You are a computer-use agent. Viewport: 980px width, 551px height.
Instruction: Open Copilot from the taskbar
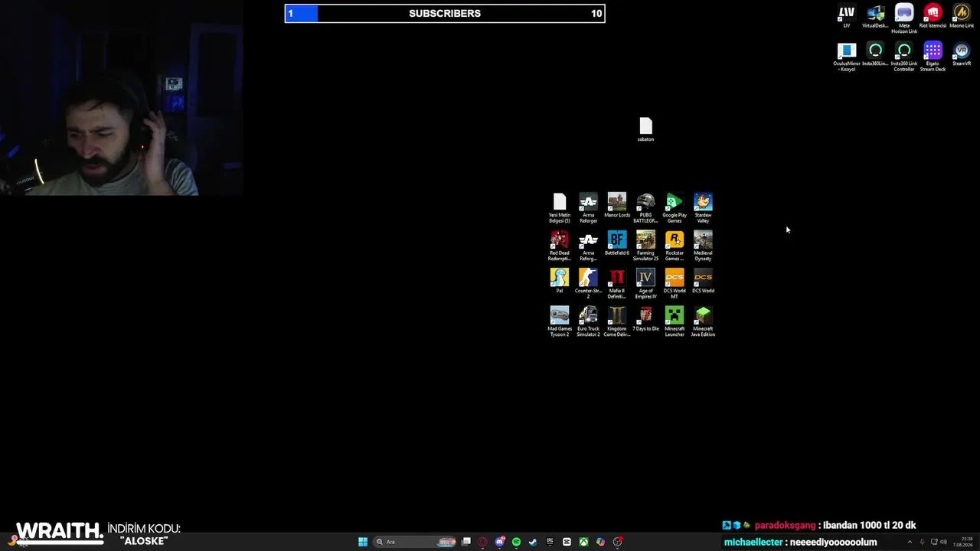(x=600, y=542)
